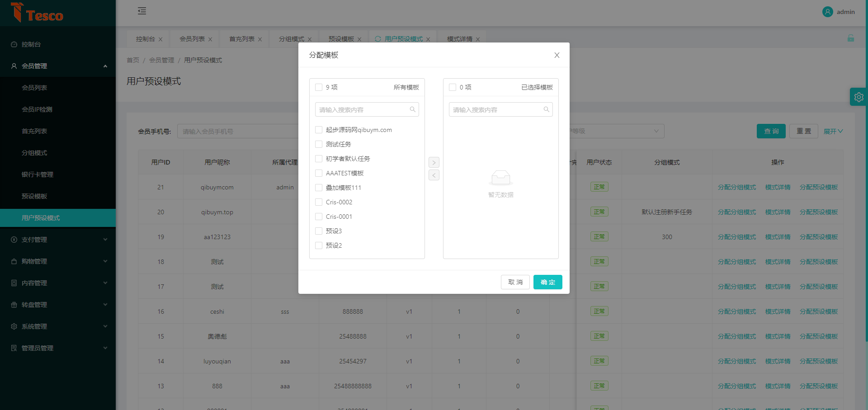The height and width of the screenshot is (410, 868).
Task: Check the 测试任务 template checkbox
Action: [319, 144]
